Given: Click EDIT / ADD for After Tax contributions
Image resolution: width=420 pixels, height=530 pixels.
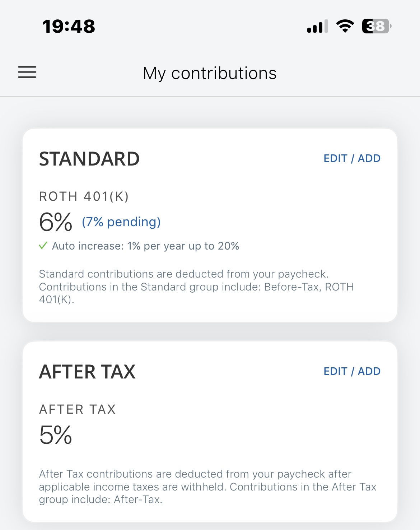Looking at the screenshot, I should pos(352,371).
